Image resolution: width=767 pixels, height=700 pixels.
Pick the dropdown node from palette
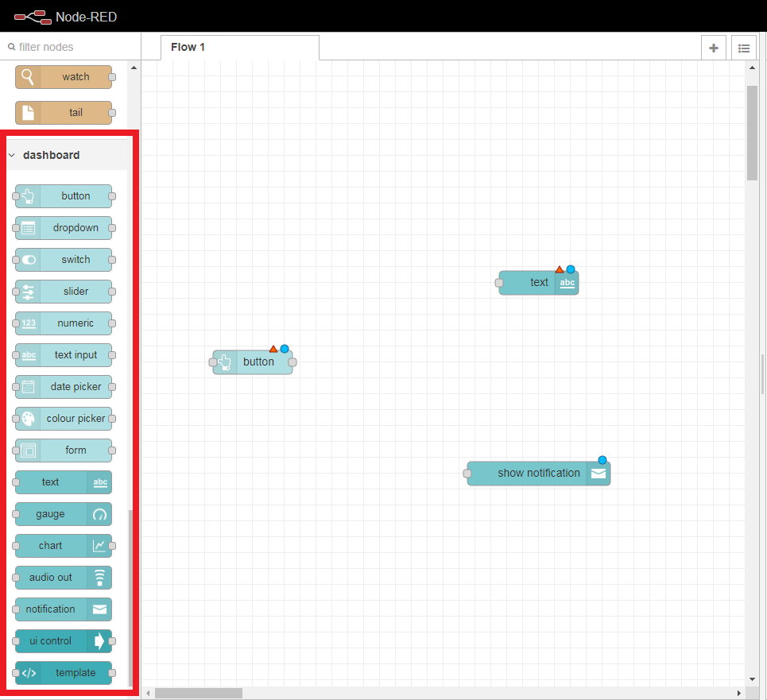point(64,228)
